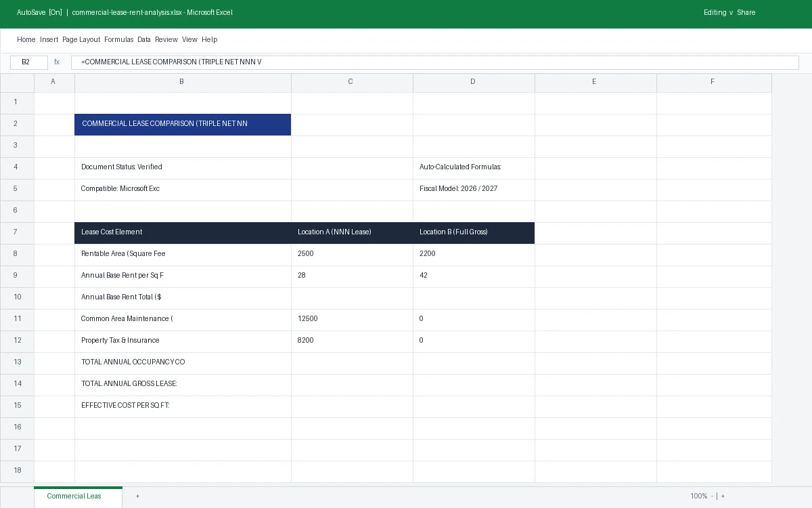Select cell with Location A (NNN Lease)

point(352,232)
